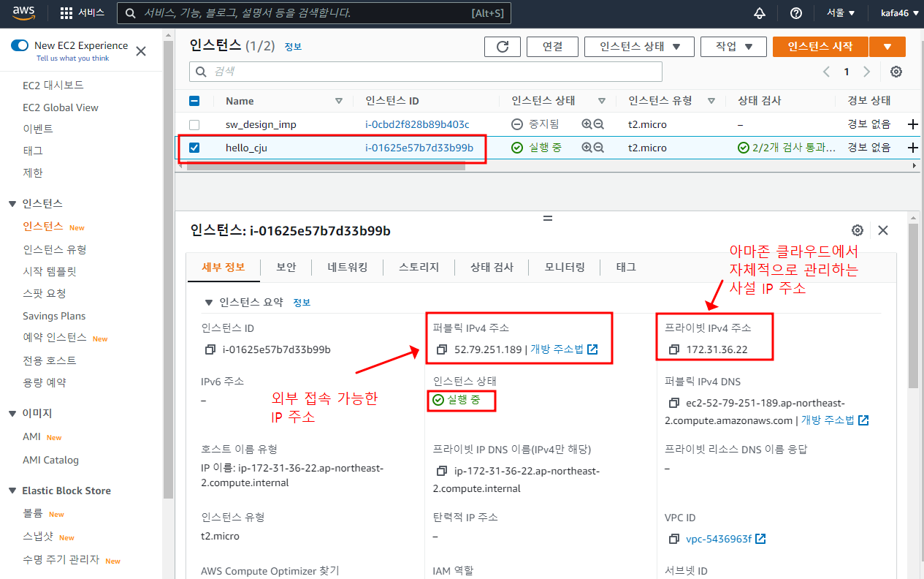This screenshot has height=579, width=924.
Task: Open the arrow next to 인스턴스 시작
Action: coord(887,46)
